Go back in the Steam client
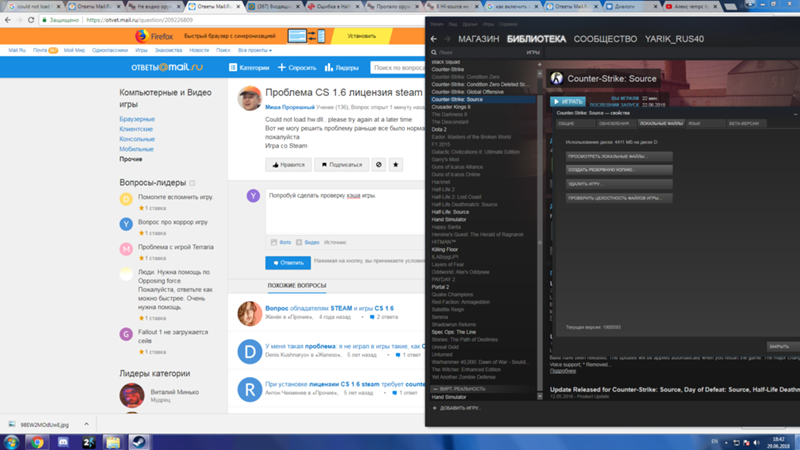Screen dimensions: 800x450 [434, 39]
